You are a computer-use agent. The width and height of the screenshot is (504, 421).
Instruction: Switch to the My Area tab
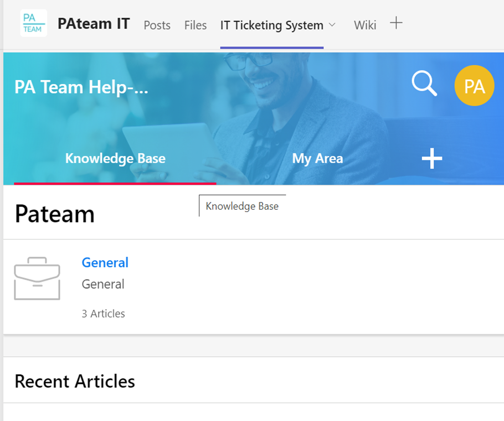(317, 159)
